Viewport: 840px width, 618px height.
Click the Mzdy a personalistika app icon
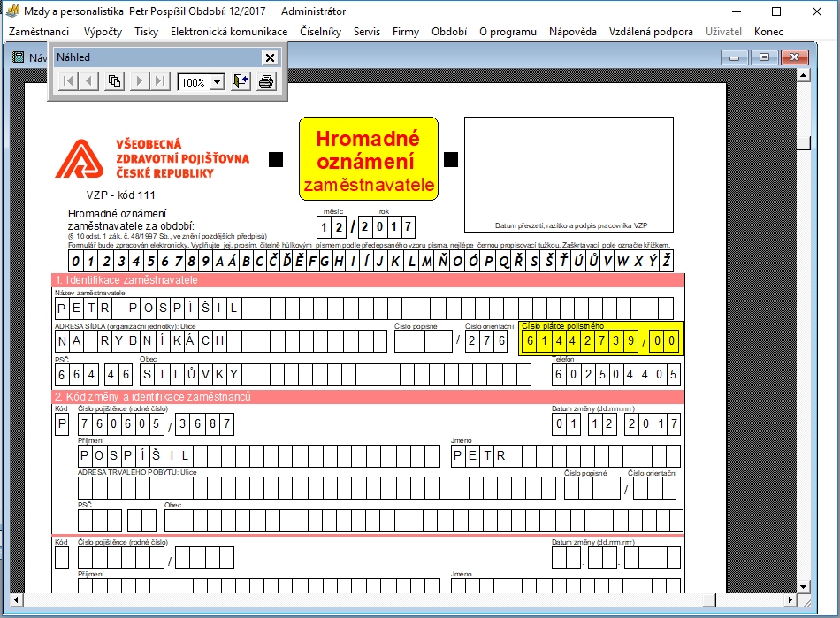[x=11, y=11]
